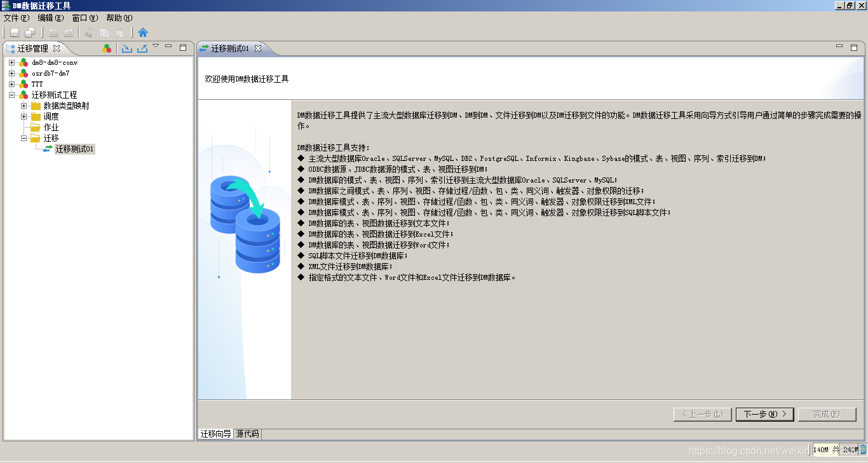
Task: Select the 数据类型映射 tree item label
Action: click(66, 106)
